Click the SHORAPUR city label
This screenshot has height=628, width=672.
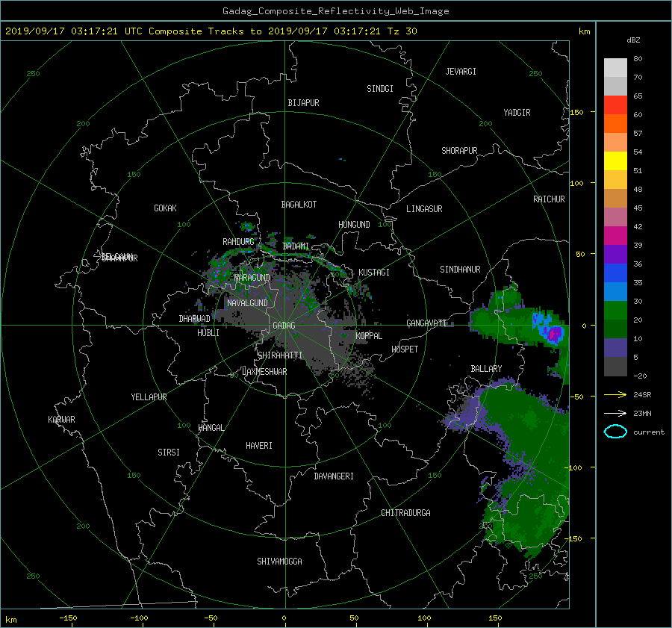459,151
